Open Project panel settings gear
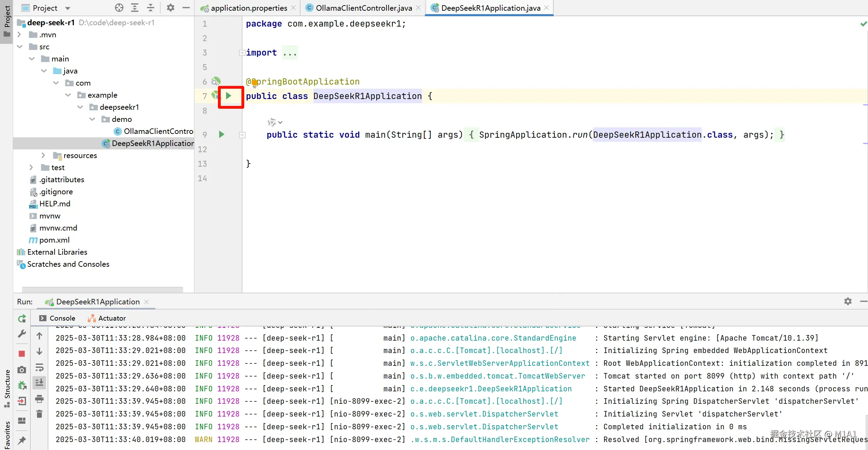This screenshot has height=450, width=868. tap(170, 8)
